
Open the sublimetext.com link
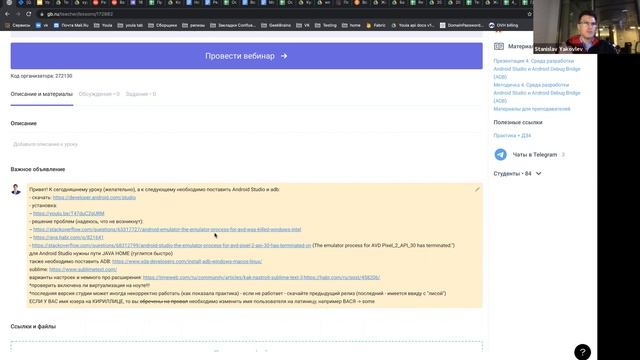coord(83,269)
